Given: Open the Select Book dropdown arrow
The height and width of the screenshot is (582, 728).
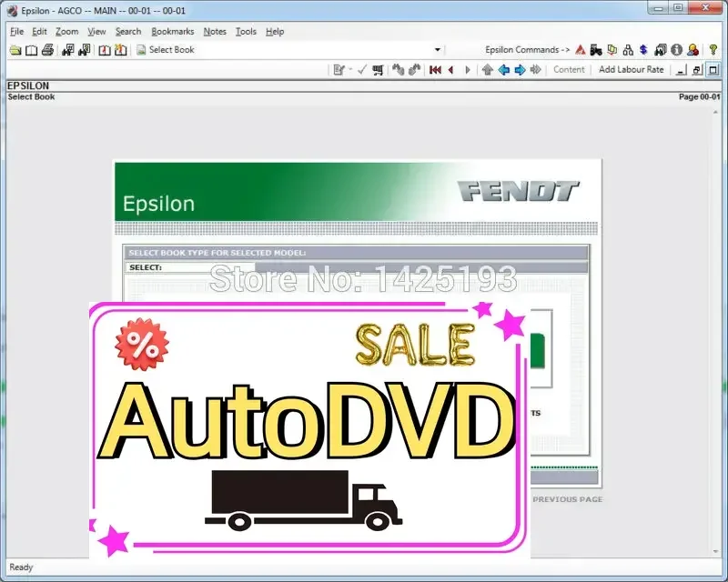Looking at the screenshot, I should coord(438,50).
